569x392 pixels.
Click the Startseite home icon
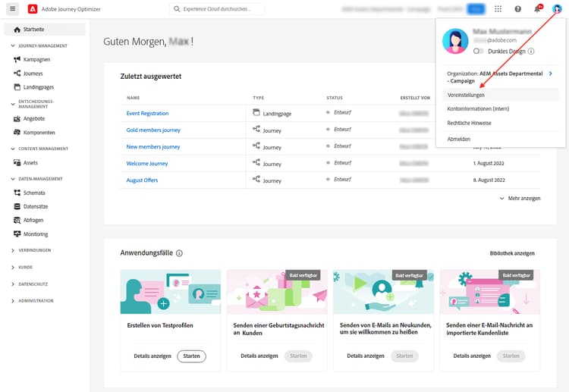point(17,30)
